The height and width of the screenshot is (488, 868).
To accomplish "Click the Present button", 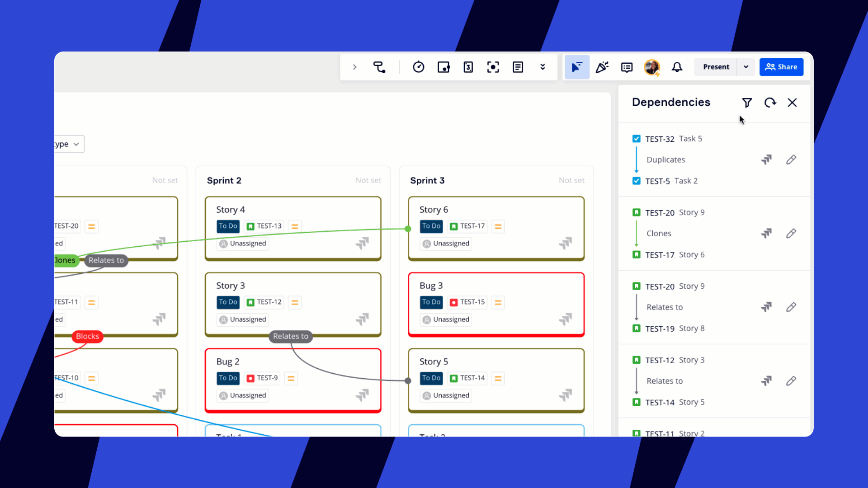I will (x=716, y=67).
